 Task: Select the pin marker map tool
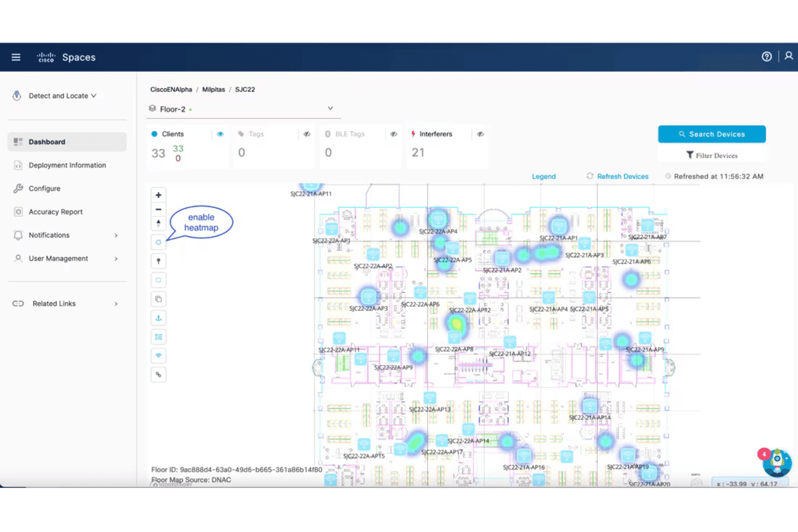tap(159, 261)
